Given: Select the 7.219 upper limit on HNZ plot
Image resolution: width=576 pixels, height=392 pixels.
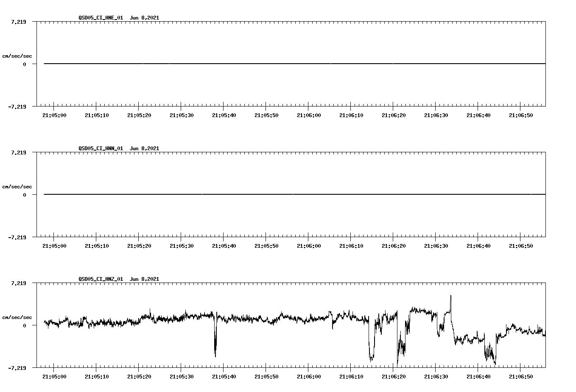Looking at the screenshot, I should coord(19,283).
